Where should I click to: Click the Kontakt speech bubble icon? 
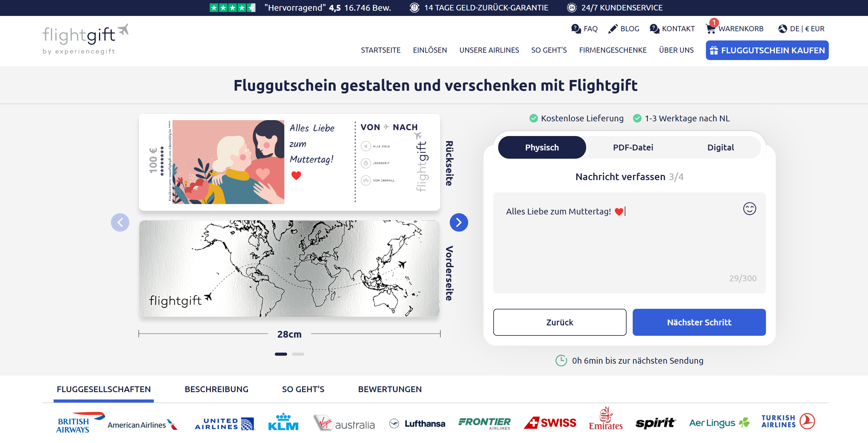(654, 29)
